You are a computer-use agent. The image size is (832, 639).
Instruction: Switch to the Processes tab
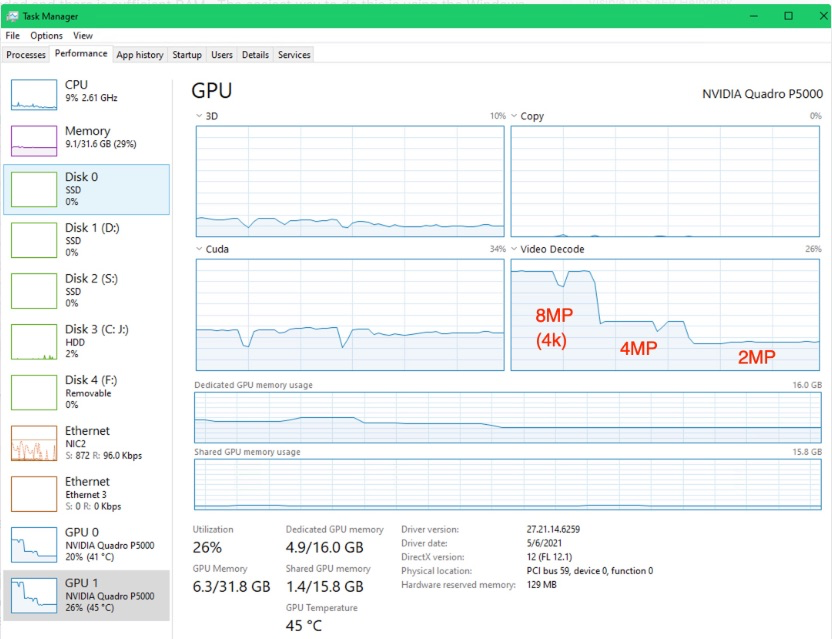(x=26, y=55)
